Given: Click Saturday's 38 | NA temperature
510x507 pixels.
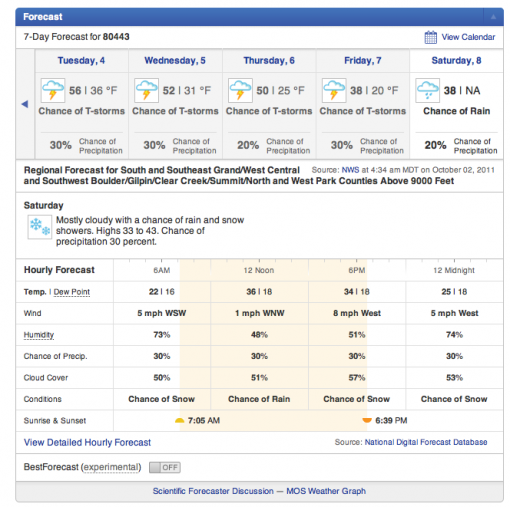Looking at the screenshot, I should pyautogui.click(x=462, y=90).
